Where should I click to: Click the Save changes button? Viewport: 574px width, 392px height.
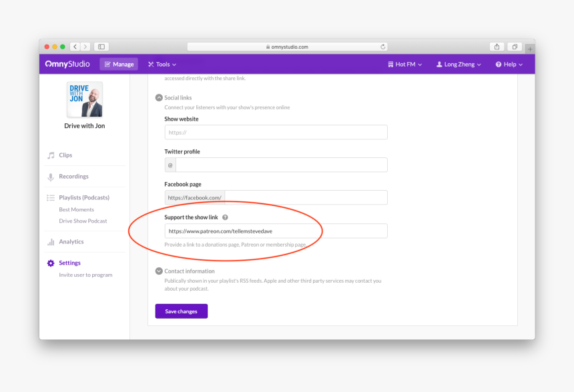(x=182, y=311)
